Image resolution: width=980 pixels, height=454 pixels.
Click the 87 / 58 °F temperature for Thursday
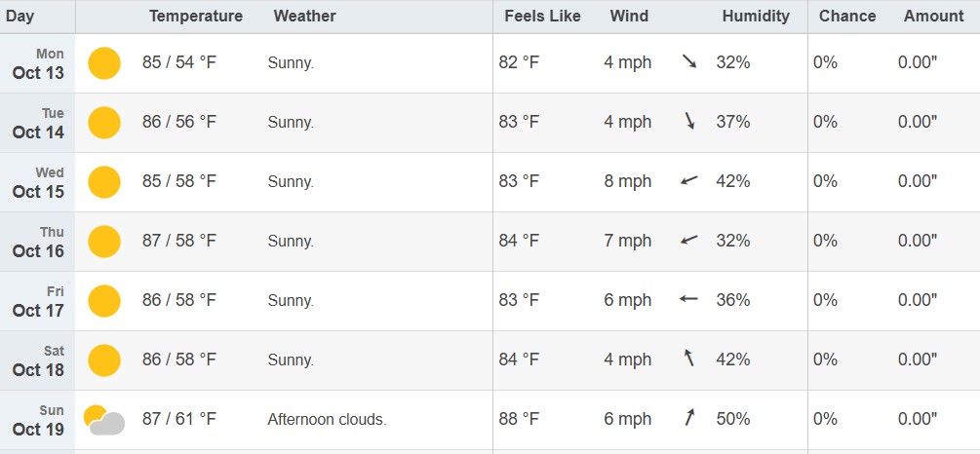tap(179, 241)
